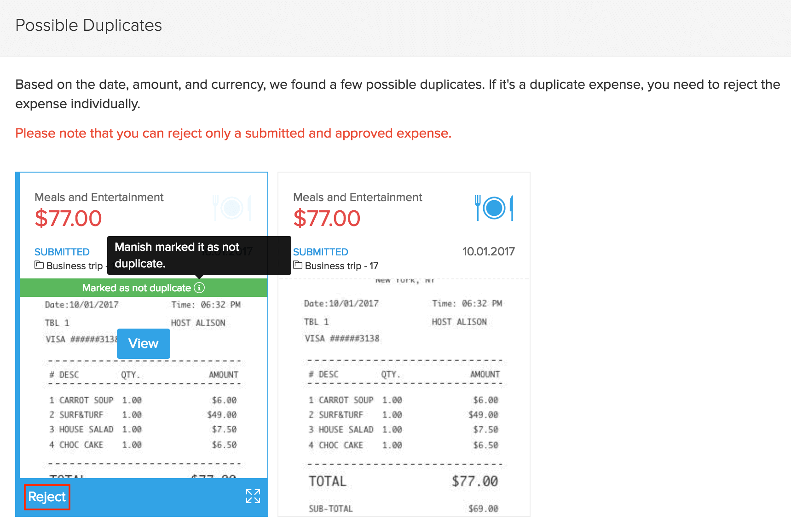
Task: Click the Reject button on the first expense
Action: point(47,497)
